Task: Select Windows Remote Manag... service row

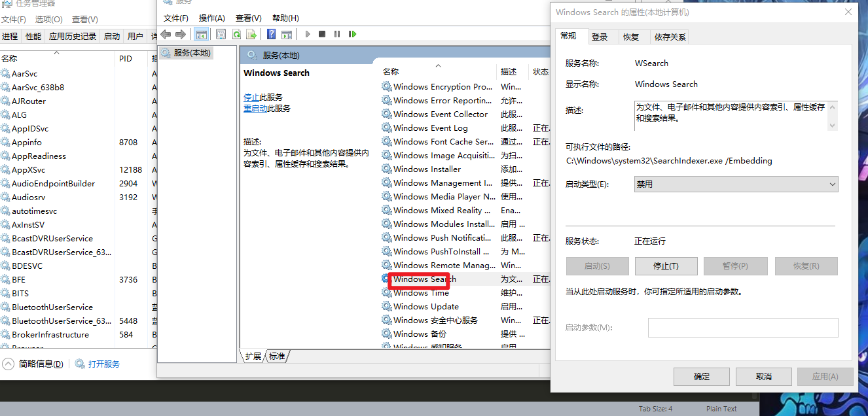Action: (x=465, y=266)
